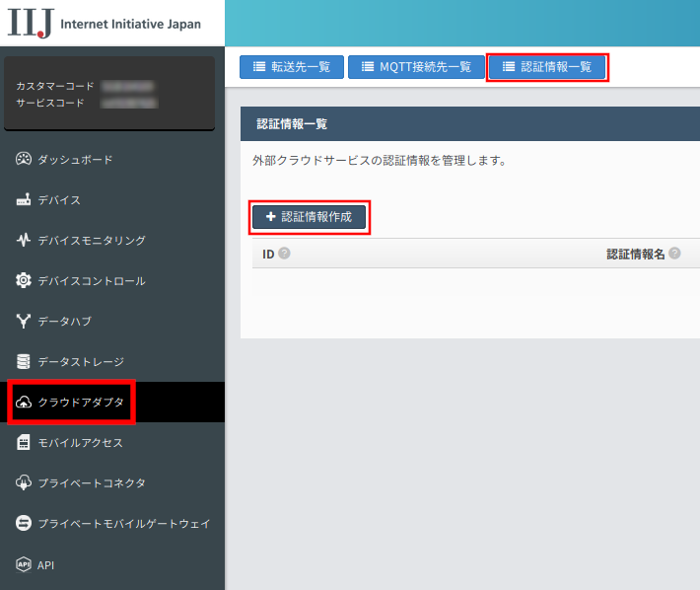The width and height of the screenshot is (700, 590).
Task: Click the データストレージ database icon
Action: 24,361
